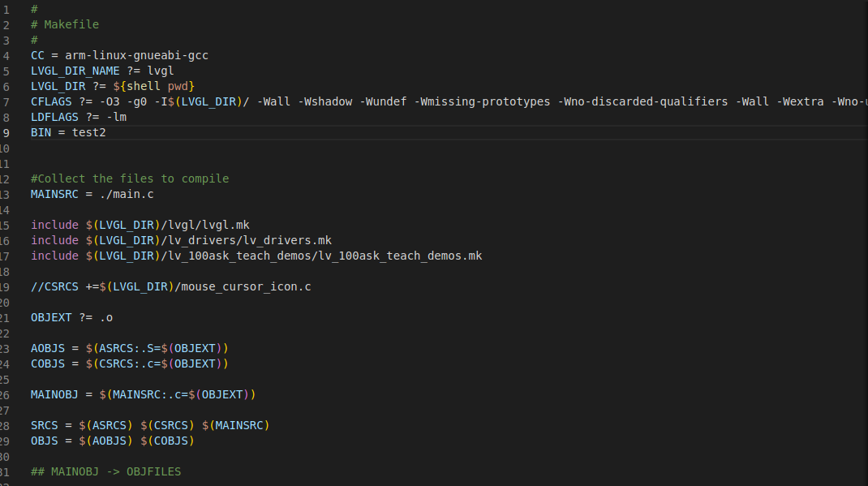Click the AOBJS definition line
The image size is (868, 486).
tap(130, 348)
